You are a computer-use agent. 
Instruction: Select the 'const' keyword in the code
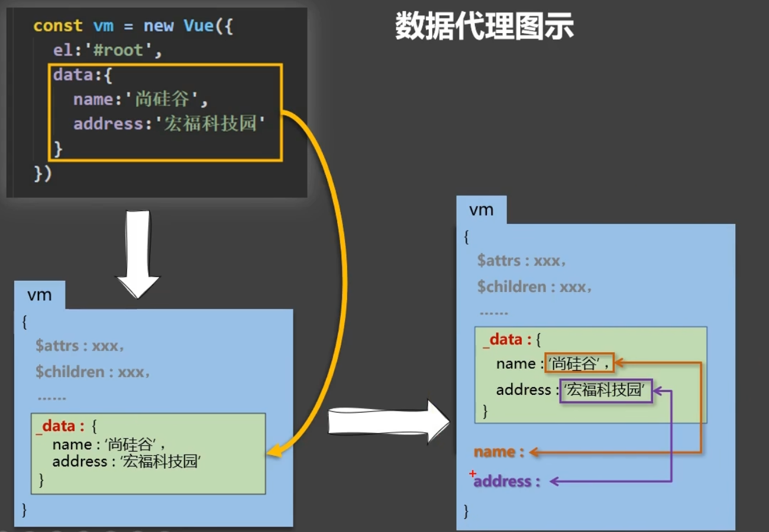(x=58, y=26)
